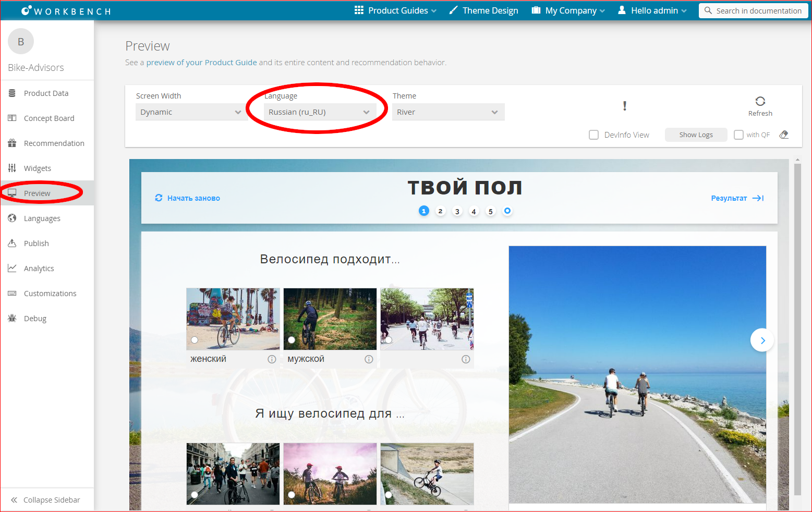Image resolution: width=812 pixels, height=512 pixels.
Task: Click the Начать заново link
Action: [193, 198]
